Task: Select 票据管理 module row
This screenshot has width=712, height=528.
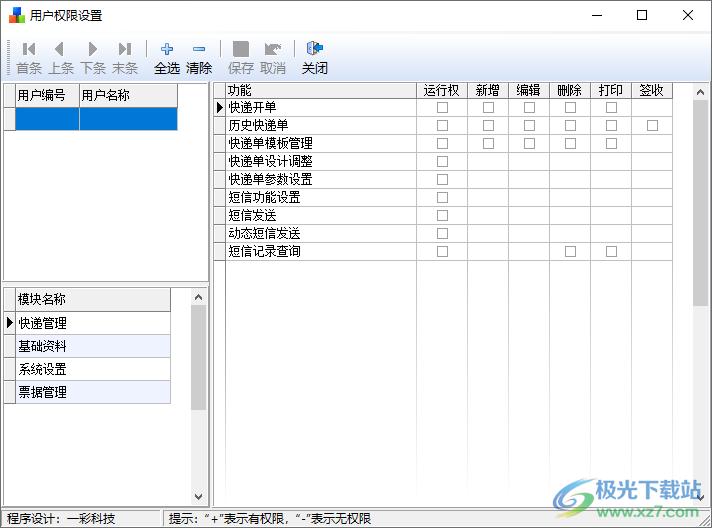Action: (x=92, y=392)
